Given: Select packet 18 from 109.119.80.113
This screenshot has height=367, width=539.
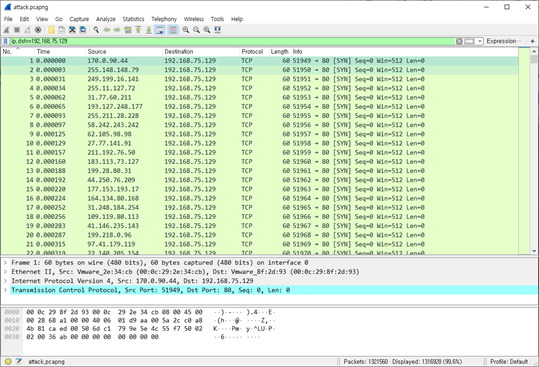Looking at the screenshot, I should pyautogui.click(x=260, y=217).
